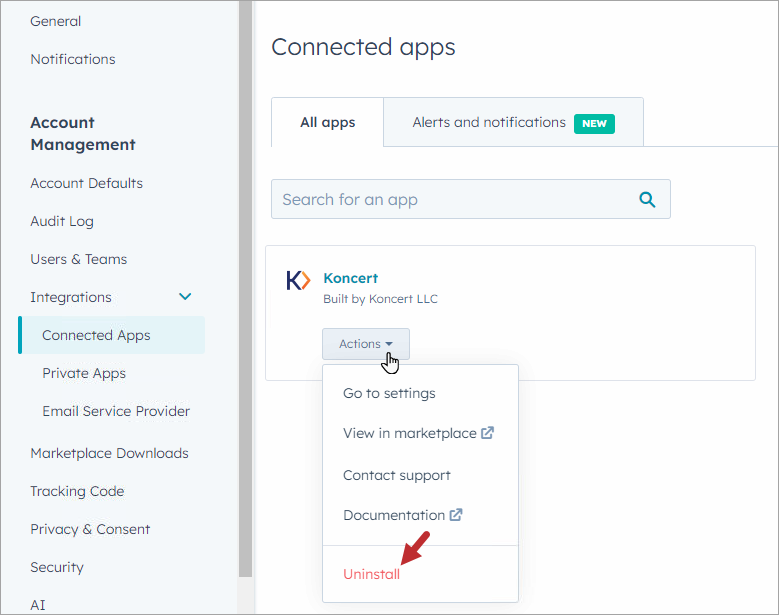The height and width of the screenshot is (615, 779).
Task: Open the Audit Log page
Action: click(62, 221)
